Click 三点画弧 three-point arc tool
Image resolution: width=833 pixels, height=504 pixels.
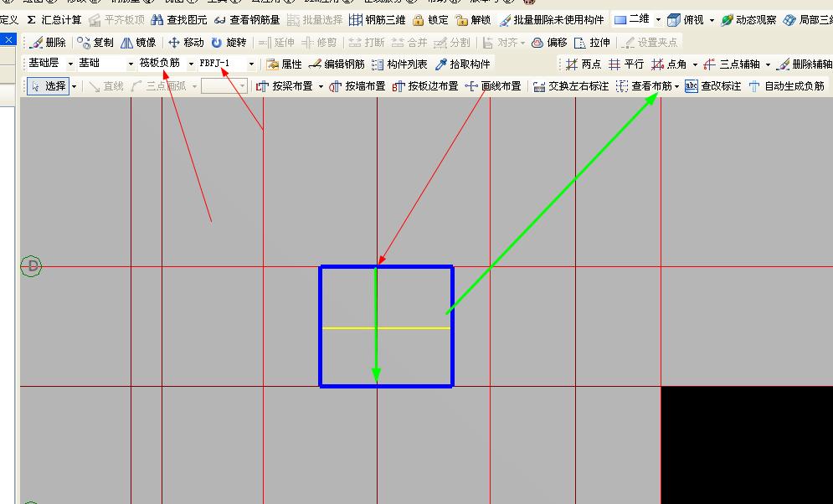159,86
